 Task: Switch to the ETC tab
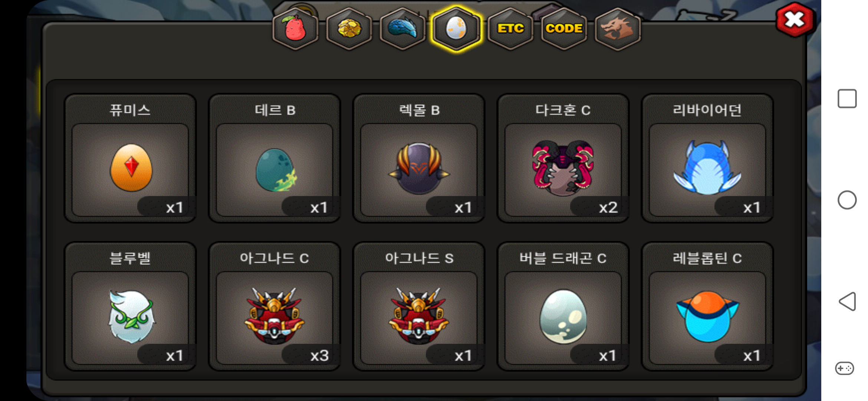pyautogui.click(x=510, y=29)
